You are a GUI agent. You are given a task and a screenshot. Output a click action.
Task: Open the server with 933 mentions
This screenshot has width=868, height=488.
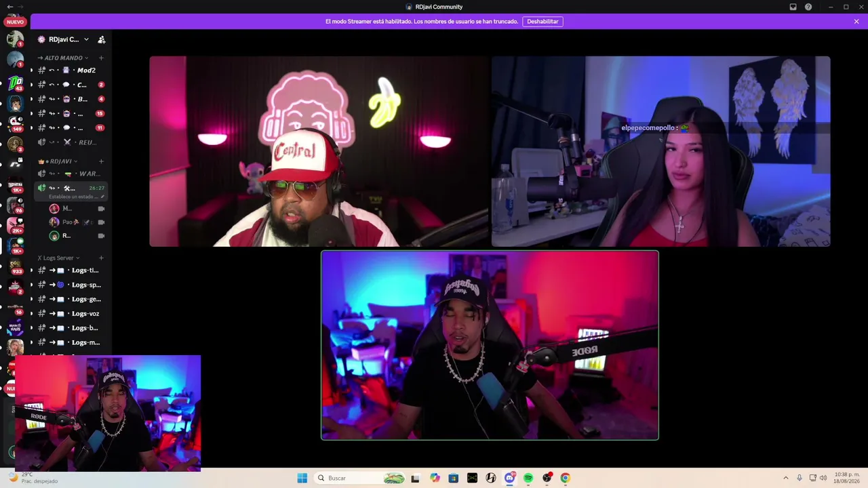point(15,266)
